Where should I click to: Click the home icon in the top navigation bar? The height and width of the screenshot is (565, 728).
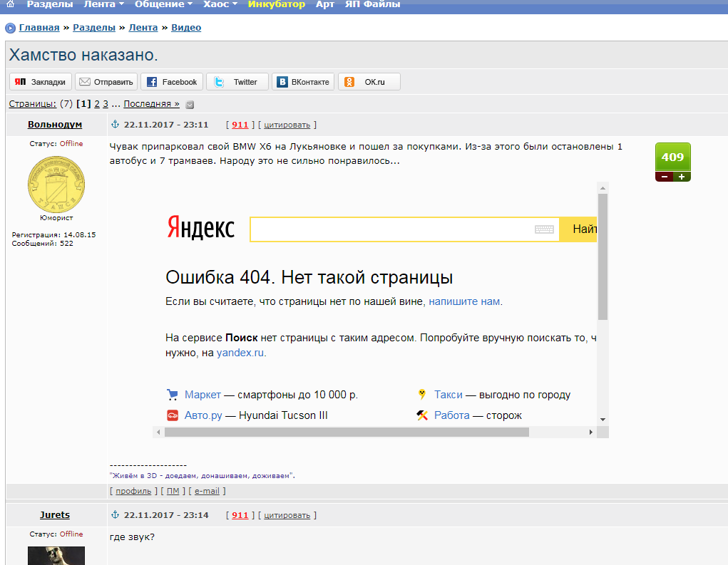point(10,4)
